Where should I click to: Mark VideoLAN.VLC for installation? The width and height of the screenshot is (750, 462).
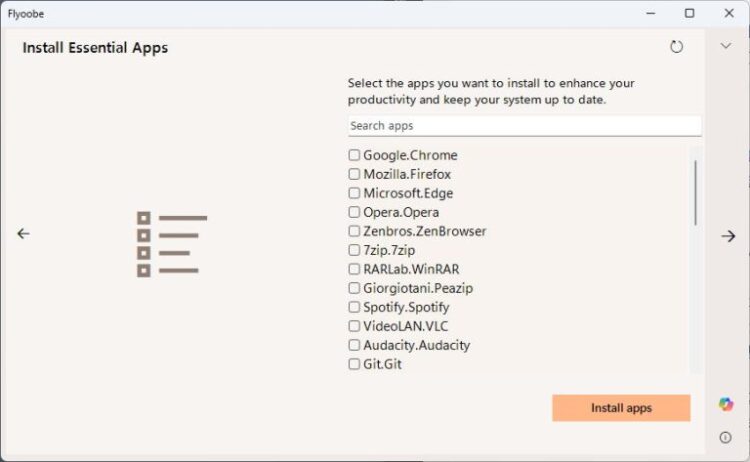click(x=354, y=326)
